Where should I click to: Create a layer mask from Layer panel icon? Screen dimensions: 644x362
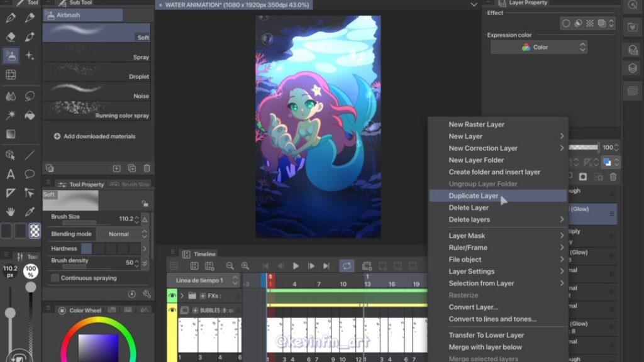[583, 177]
